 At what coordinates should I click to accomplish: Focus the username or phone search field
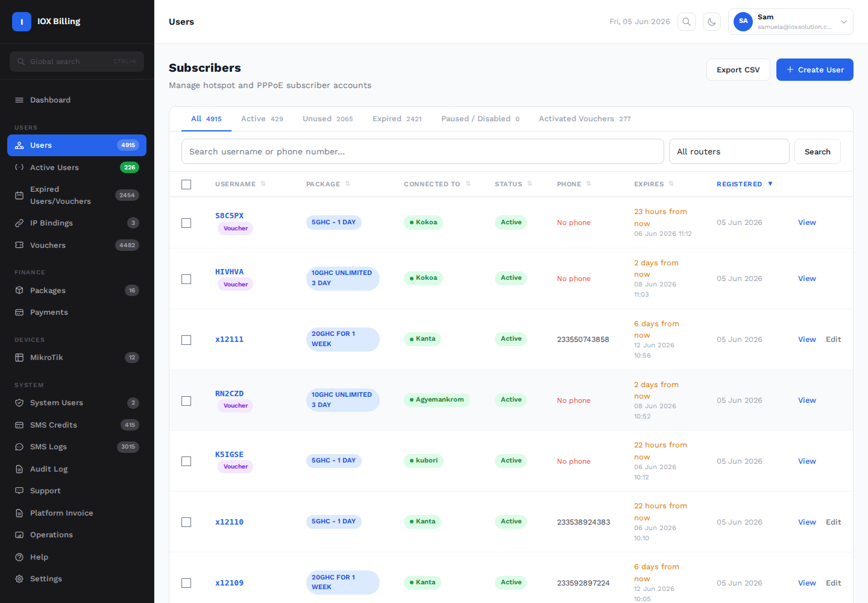coord(423,151)
